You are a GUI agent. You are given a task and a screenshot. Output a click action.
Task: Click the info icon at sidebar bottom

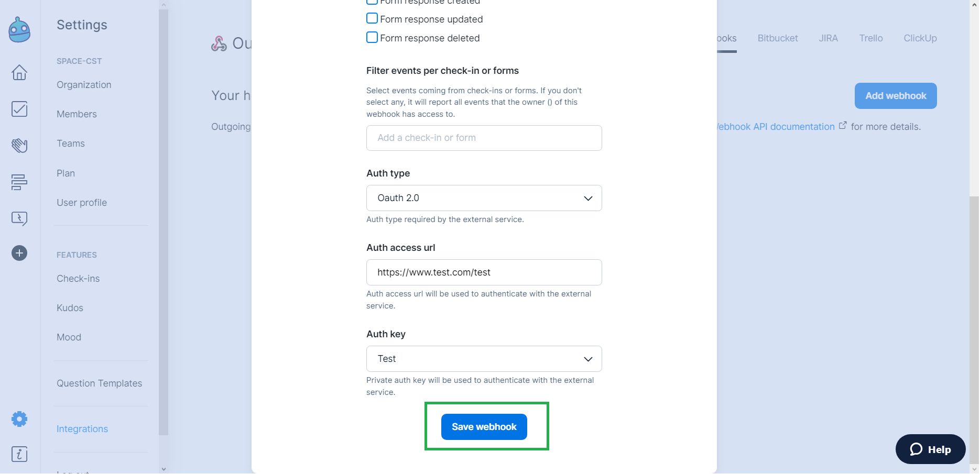point(19,454)
